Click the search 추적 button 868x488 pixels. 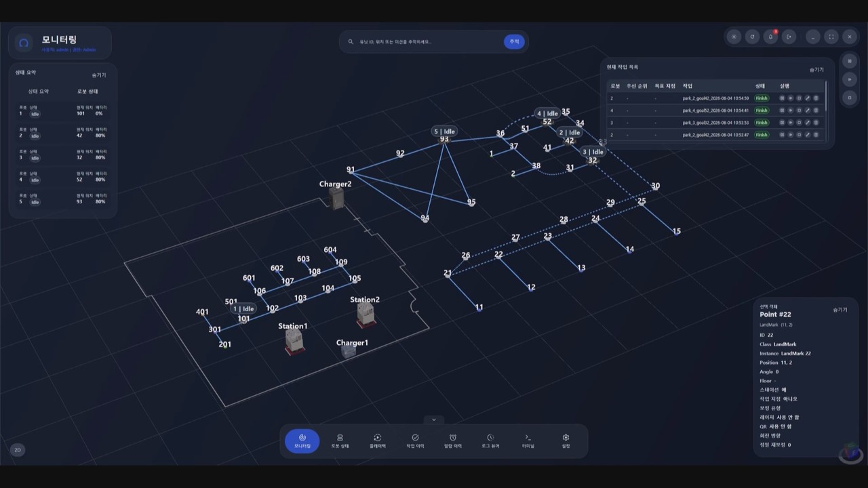[x=514, y=41]
